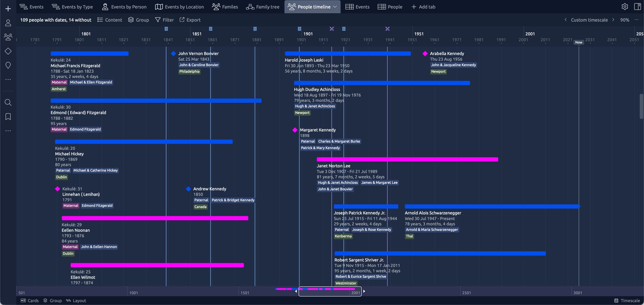
Task: Click the search magnifier icon
Action: point(8,103)
